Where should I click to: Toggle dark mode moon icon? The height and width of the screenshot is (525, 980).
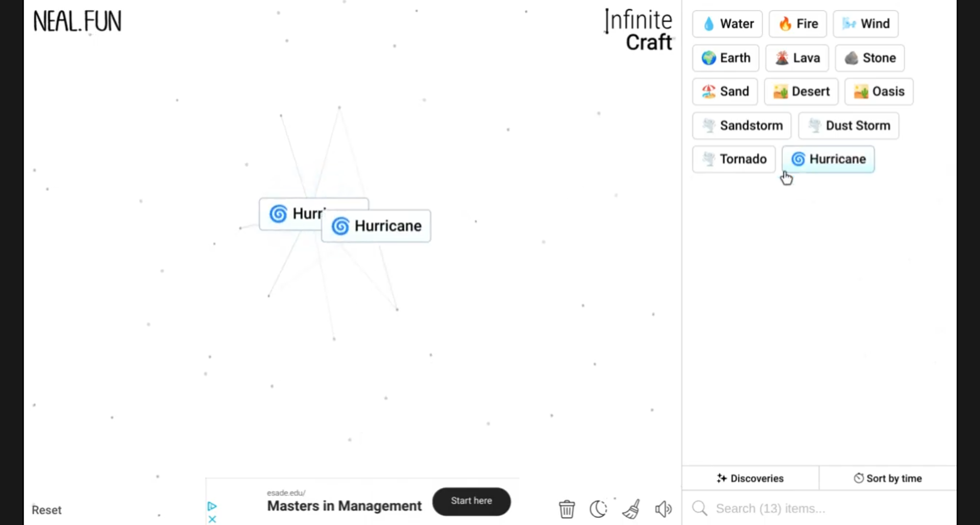[x=598, y=509]
